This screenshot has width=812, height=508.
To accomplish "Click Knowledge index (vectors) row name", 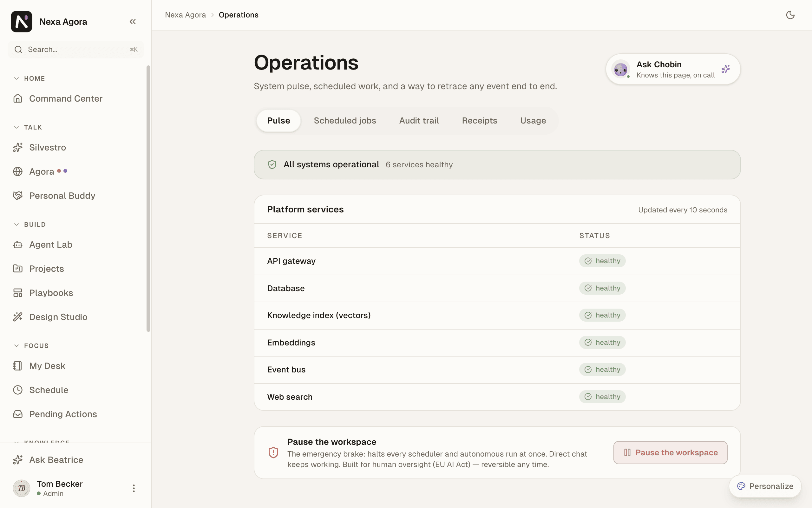I will click(x=319, y=315).
